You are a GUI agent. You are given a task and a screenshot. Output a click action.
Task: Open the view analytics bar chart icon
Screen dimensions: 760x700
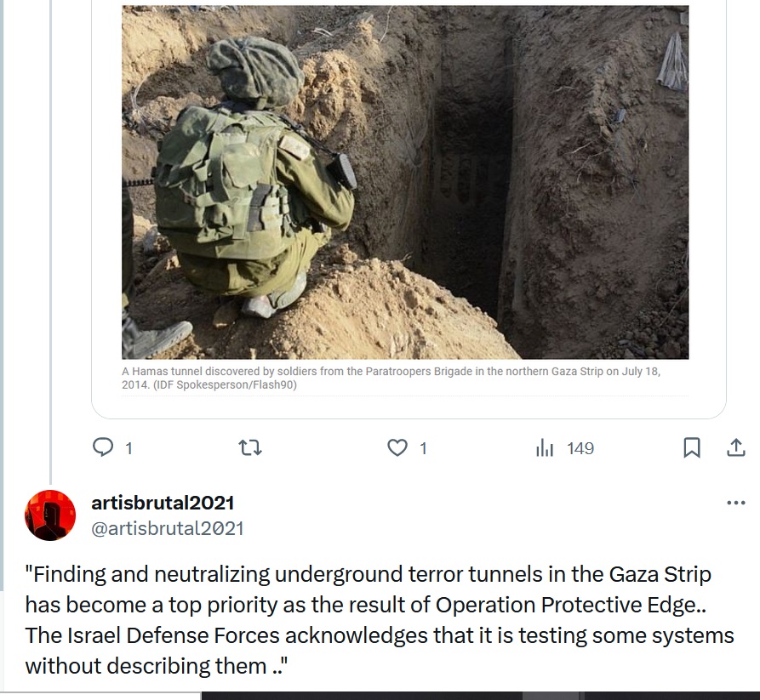pyautogui.click(x=545, y=447)
